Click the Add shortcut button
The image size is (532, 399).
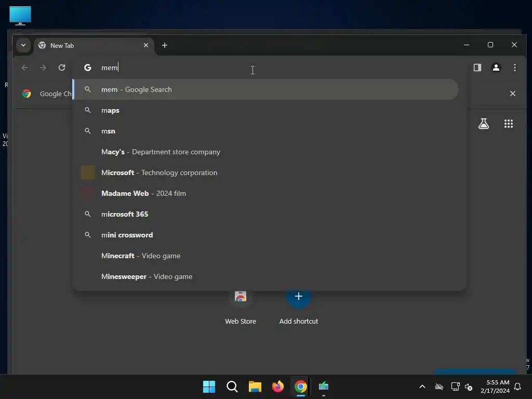click(x=299, y=307)
